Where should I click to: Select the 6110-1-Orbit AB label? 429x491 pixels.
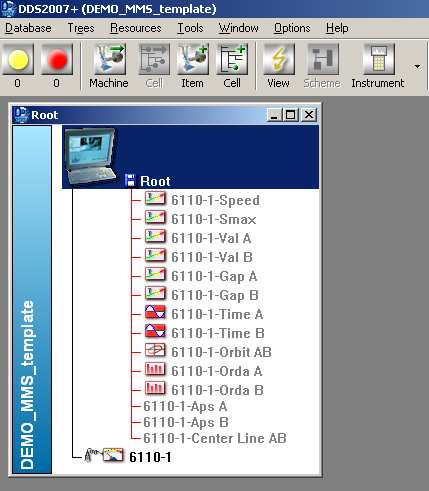[221, 352]
